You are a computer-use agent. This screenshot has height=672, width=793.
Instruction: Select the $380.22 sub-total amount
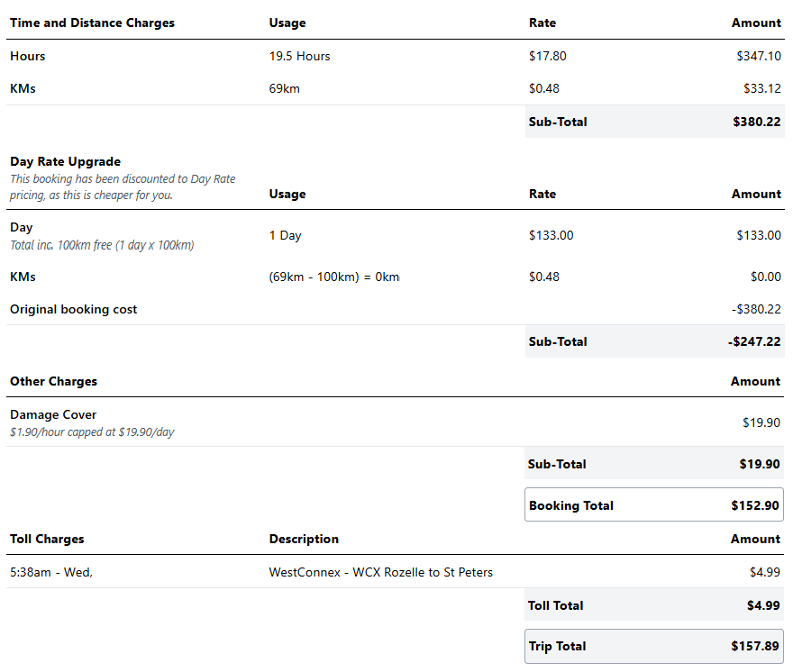756,122
